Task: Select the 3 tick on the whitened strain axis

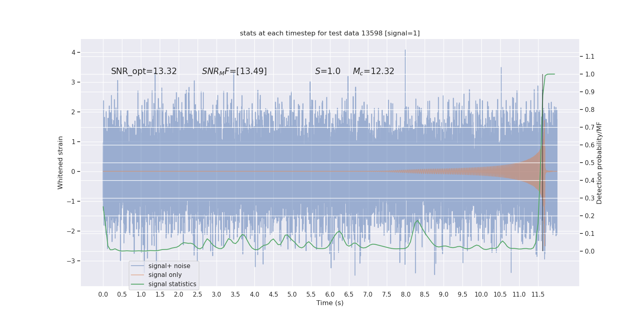Action: point(74,82)
